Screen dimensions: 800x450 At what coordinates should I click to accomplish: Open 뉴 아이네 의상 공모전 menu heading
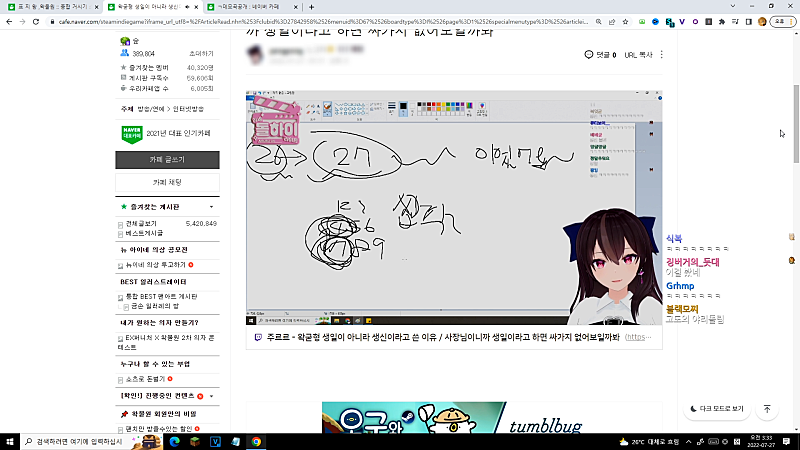click(x=154, y=249)
